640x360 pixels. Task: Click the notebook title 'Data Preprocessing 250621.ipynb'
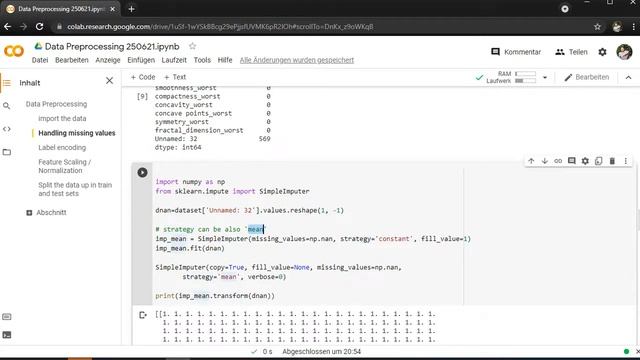(112, 47)
